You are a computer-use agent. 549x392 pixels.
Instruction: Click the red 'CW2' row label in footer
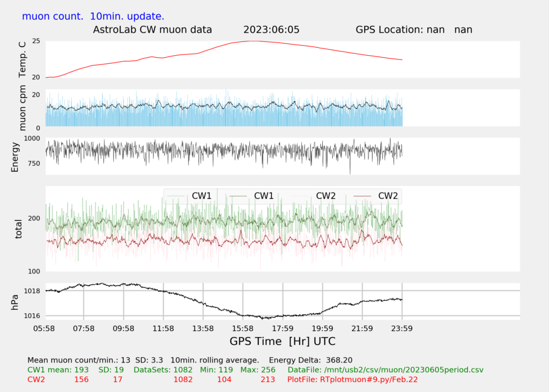click(x=36, y=380)
